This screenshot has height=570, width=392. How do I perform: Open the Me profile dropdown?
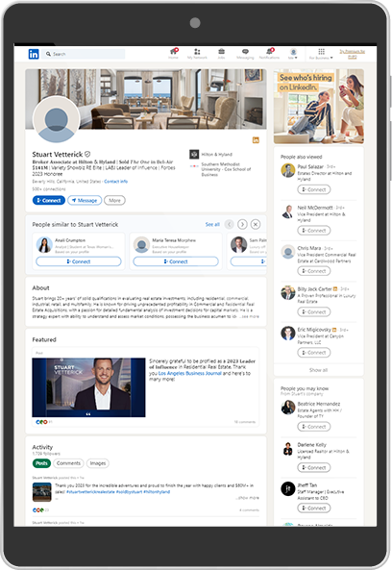[x=293, y=54]
